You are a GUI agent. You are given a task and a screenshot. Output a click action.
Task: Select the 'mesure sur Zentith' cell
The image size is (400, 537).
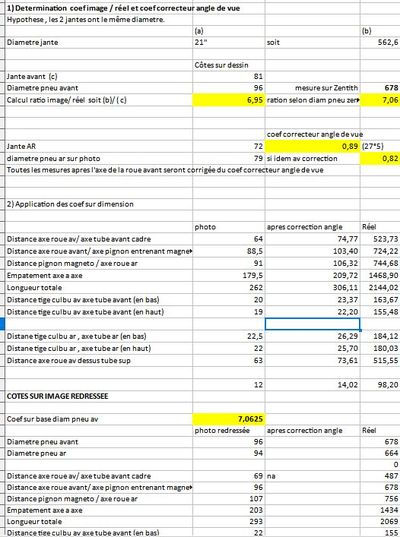pos(312,88)
